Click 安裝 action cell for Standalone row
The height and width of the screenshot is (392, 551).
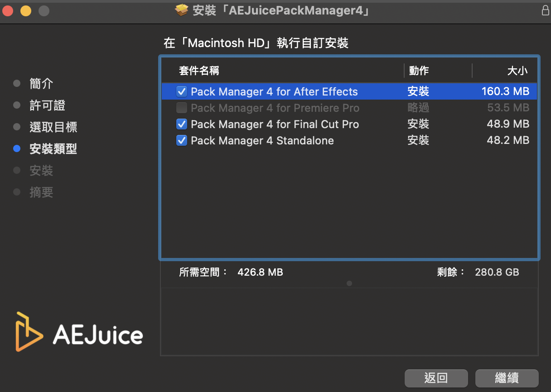418,140
